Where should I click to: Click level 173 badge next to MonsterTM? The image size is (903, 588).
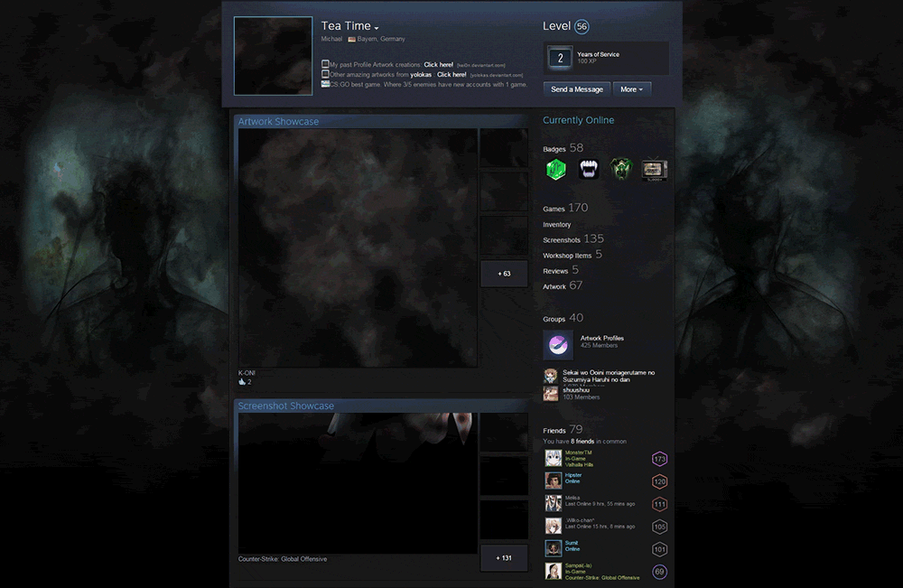[659, 459]
